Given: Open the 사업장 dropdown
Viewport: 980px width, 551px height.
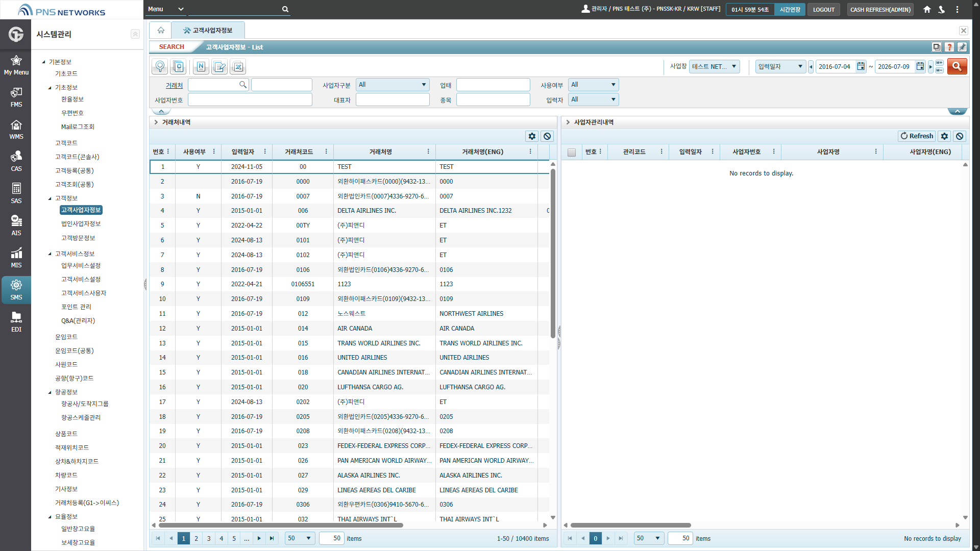Looking at the screenshot, I should tap(714, 66).
